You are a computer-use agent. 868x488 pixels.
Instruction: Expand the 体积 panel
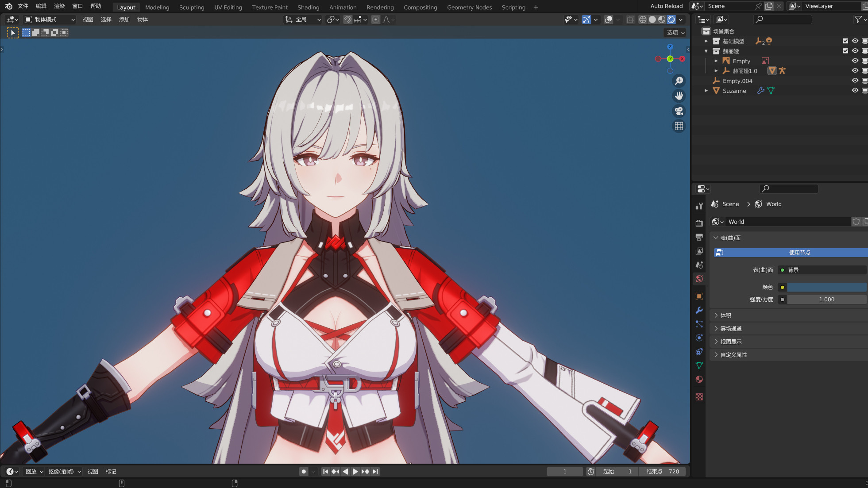pos(726,315)
